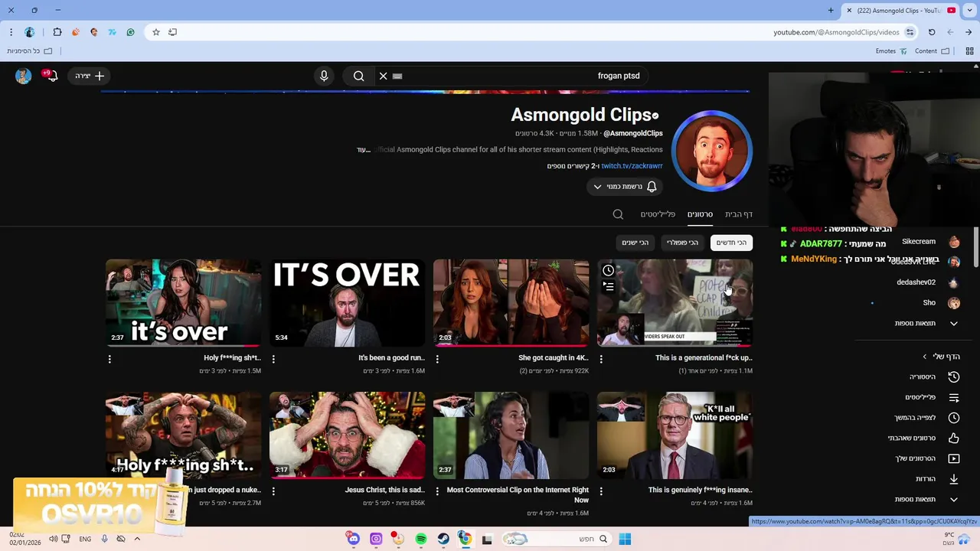Search within the channel using the magnifier
The image size is (980, 551).
coord(618,214)
